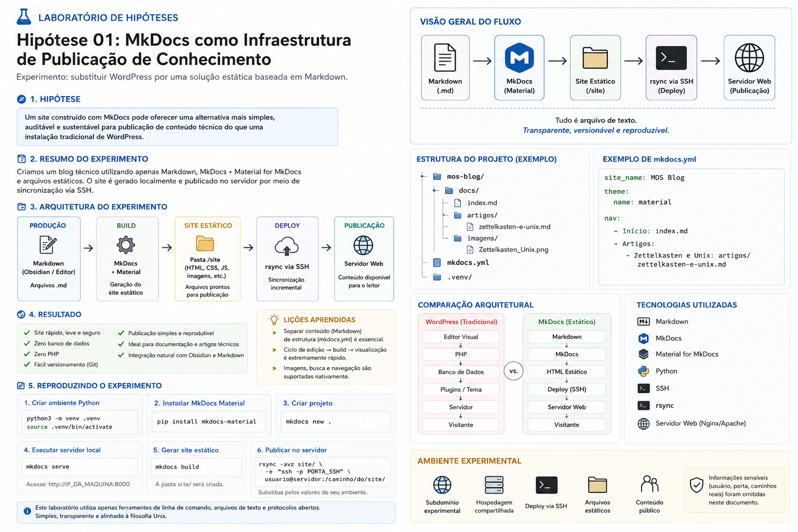Click the Servidor Web (Publicação) globe icon
The image size is (798, 532).
[749, 58]
